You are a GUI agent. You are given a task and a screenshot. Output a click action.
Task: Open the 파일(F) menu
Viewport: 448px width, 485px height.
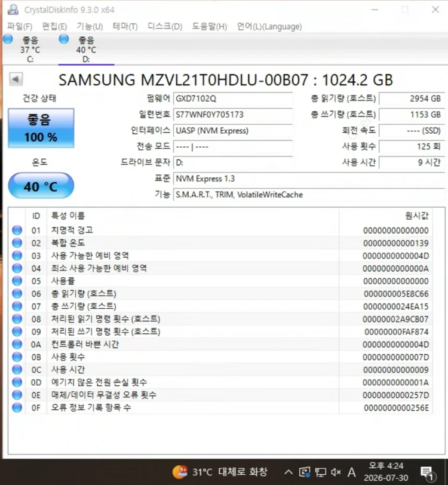[20, 27]
